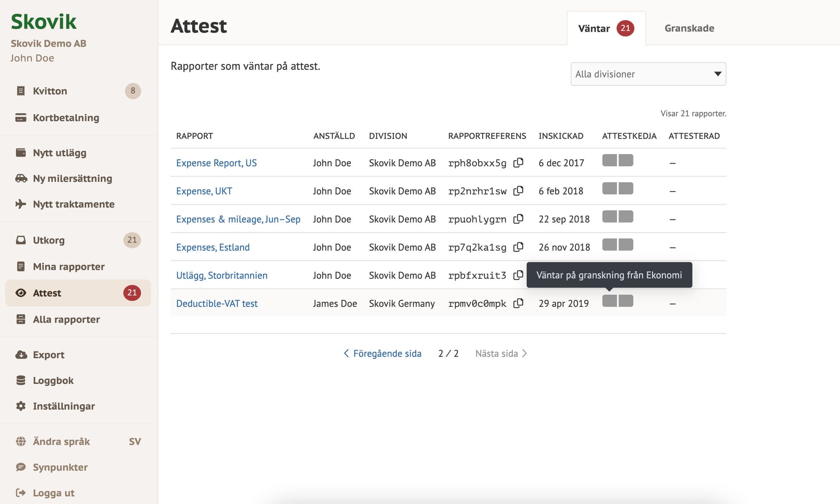The image size is (840, 504).
Task: Open the Expense Report, US link
Action: (x=216, y=163)
